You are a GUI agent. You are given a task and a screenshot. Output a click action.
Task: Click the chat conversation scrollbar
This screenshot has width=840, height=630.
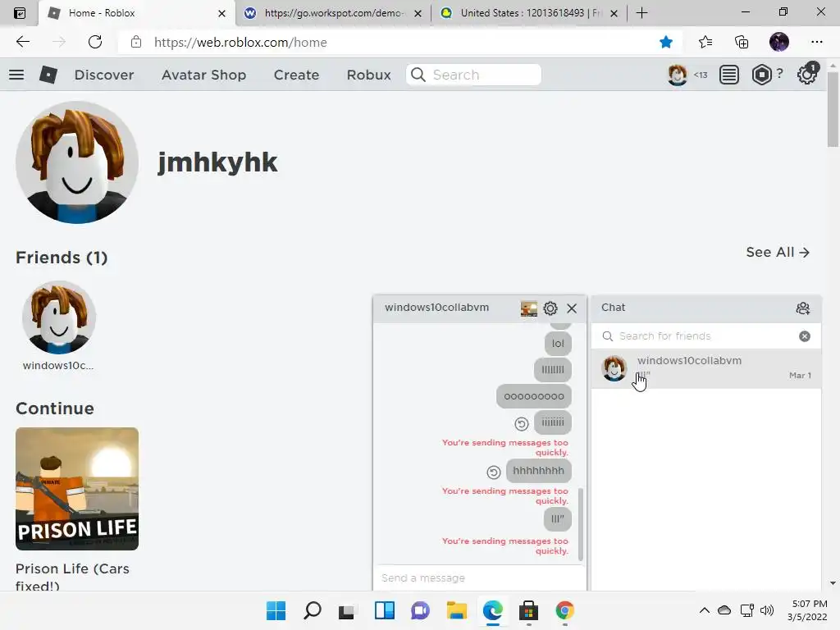pyautogui.click(x=581, y=524)
